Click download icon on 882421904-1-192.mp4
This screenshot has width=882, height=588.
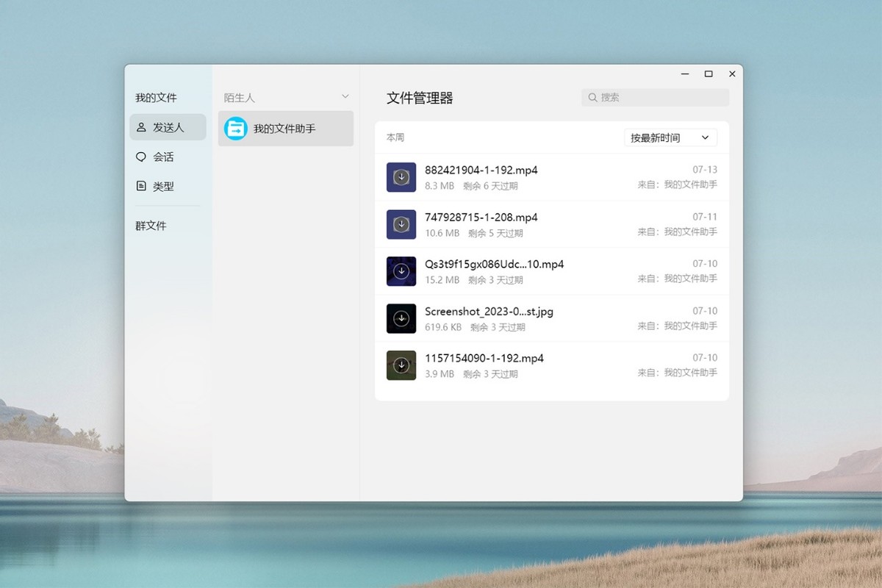[x=401, y=176]
